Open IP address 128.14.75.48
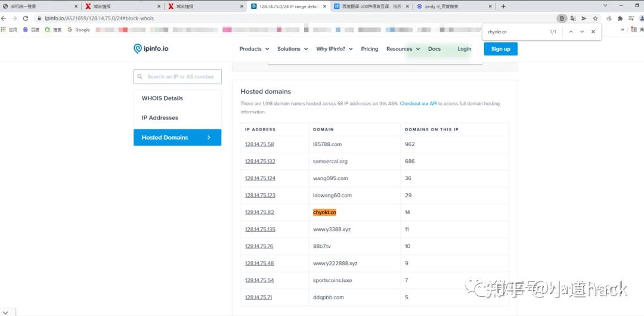The image size is (644, 316). tap(259, 264)
